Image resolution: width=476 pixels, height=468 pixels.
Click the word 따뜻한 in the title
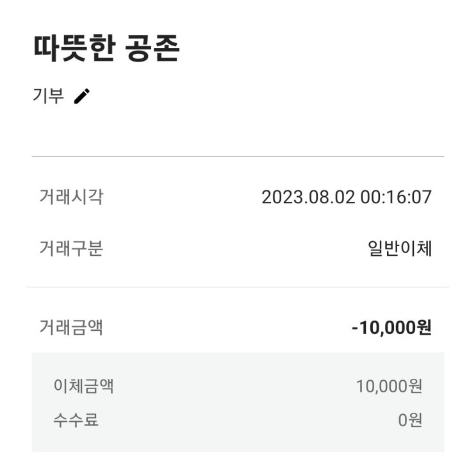[74, 48]
